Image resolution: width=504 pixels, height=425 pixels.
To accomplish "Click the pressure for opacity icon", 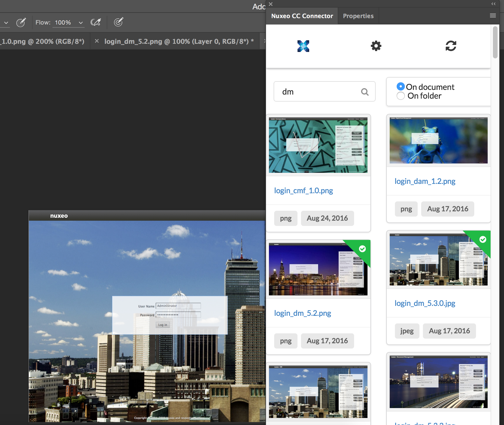I will coord(21,22).
